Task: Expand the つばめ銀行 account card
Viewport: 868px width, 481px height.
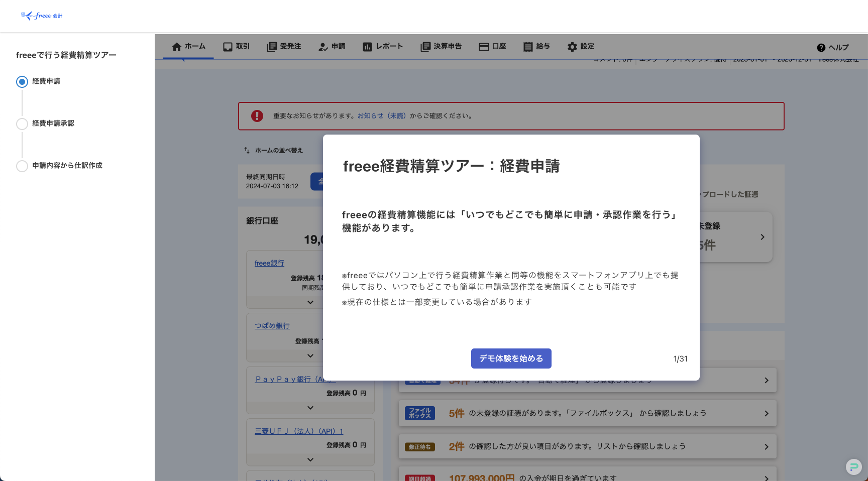Action: click(310, 355)
